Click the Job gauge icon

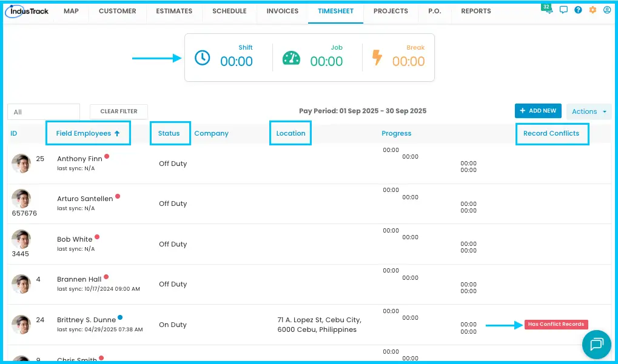pos(291,58)
